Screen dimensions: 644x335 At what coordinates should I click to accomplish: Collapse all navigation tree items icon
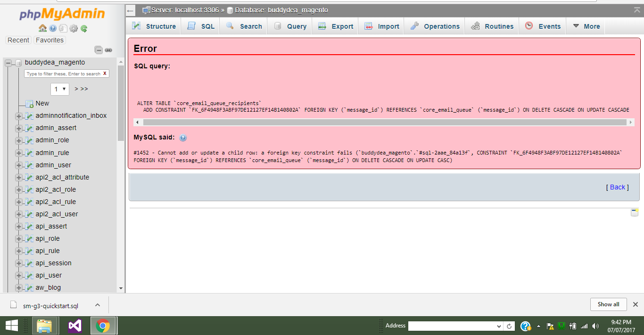click(99, 50)
